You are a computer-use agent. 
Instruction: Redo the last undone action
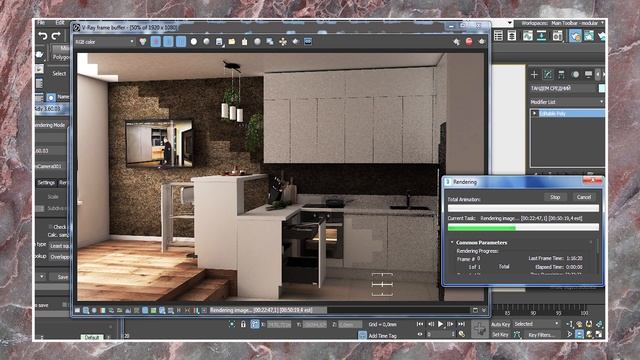56,36
